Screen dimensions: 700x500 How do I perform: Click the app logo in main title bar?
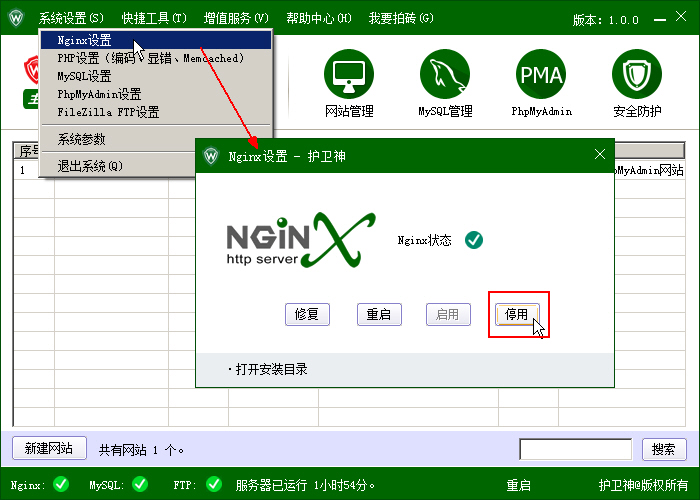point(16,18)
